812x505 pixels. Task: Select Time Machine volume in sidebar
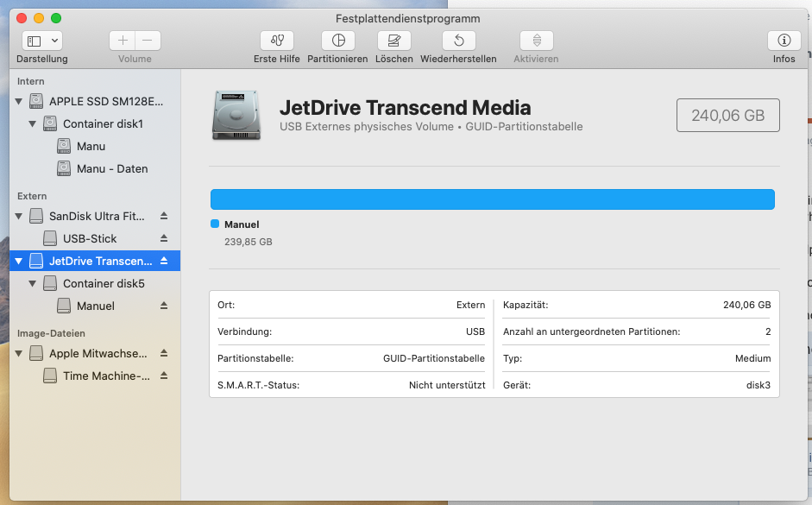click(95, 376)
